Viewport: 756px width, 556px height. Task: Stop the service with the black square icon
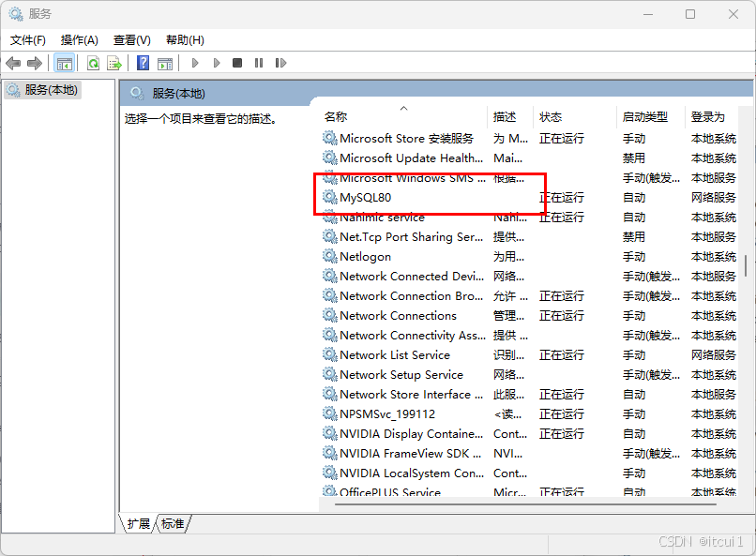239,63
